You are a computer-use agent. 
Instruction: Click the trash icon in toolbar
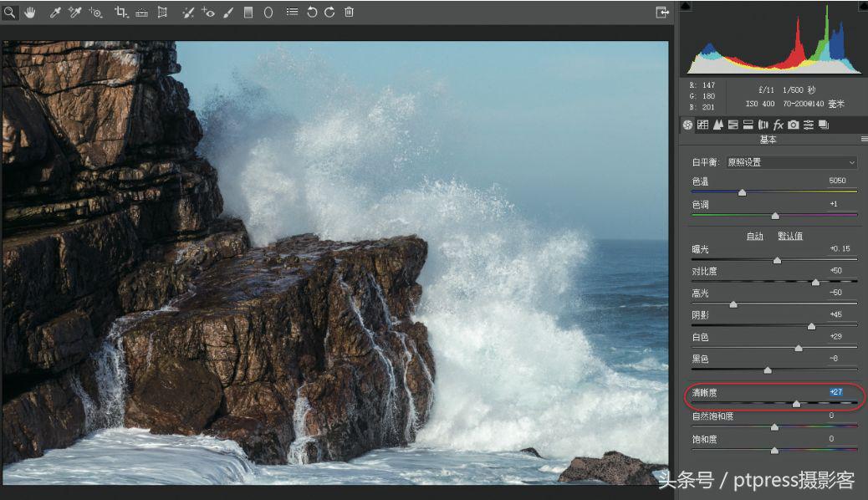[x=349, y=13]
